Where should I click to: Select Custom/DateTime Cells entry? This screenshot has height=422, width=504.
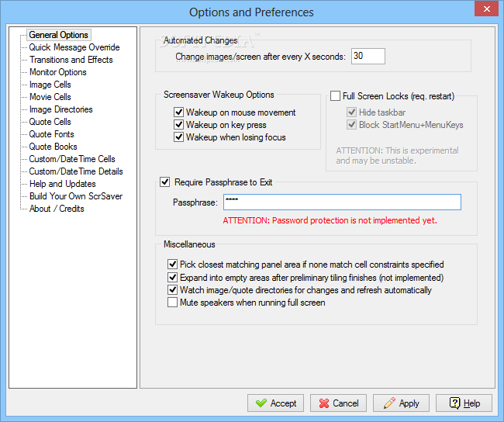pyautogui.click(x=72, y=159)
